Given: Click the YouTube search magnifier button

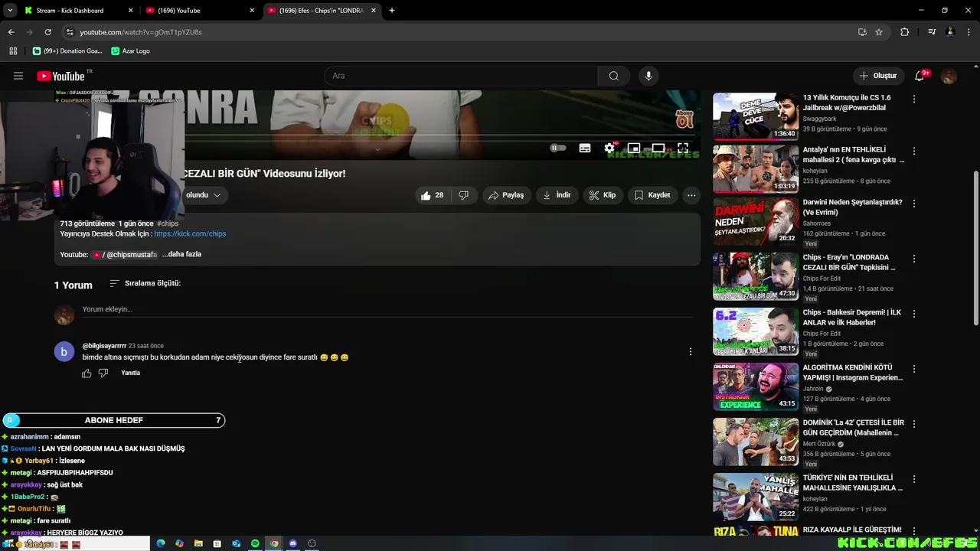Looking at the screenshot, I should (x=613, y=76).
